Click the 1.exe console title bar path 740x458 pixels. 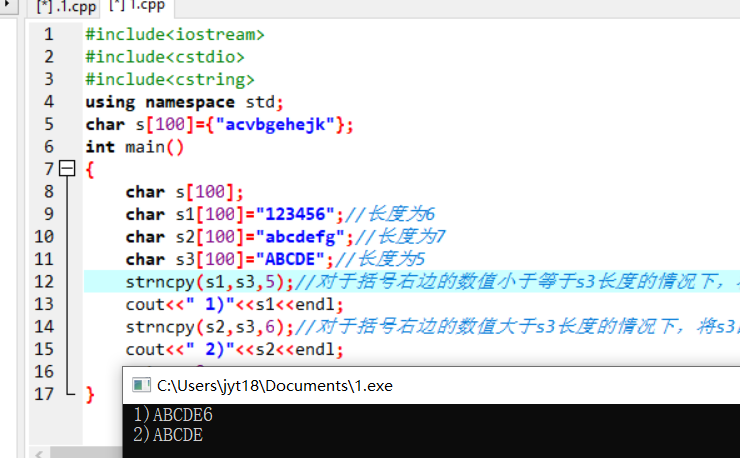click(275, 386)
